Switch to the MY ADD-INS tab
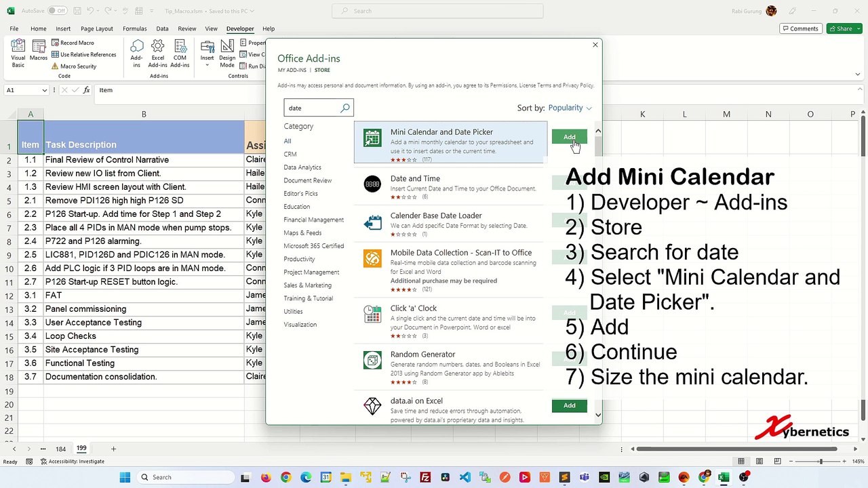 [292, 70]
